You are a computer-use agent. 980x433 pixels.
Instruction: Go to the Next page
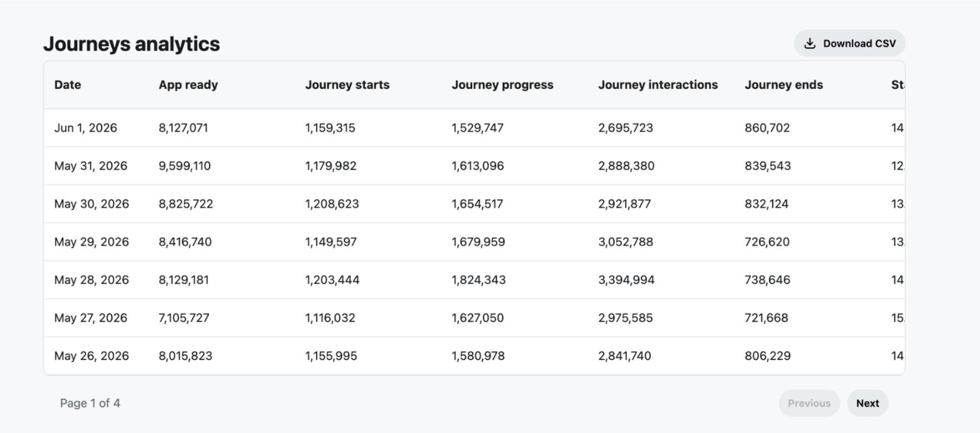point(867,403)
